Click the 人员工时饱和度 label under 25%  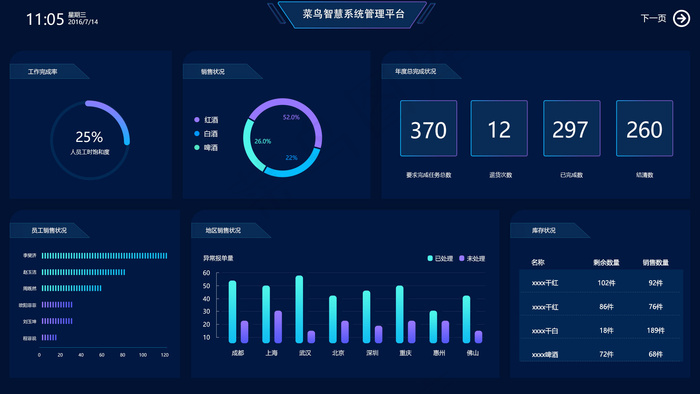point(90,152)
